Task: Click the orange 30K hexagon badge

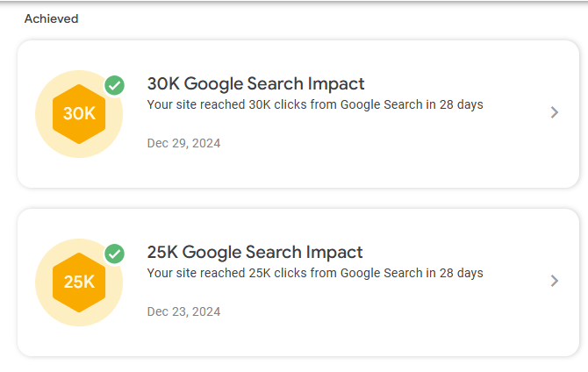Action: tap(79, 113)
